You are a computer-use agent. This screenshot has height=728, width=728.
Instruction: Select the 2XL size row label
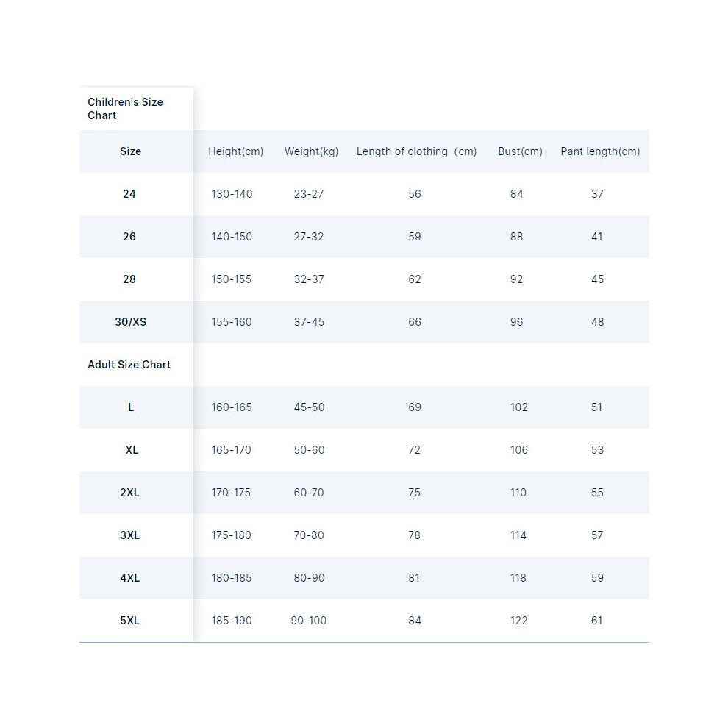[129, 493]
